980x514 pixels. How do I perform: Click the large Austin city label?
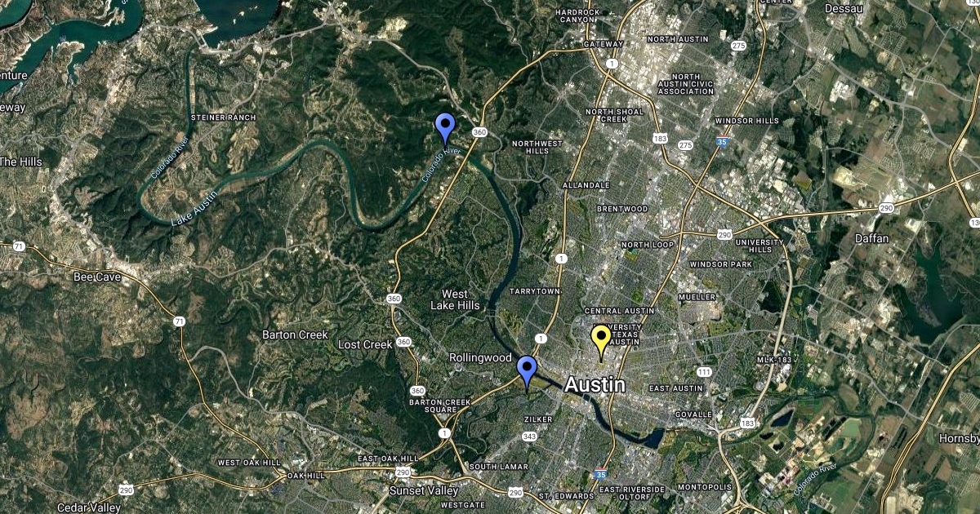coord(595,384)
